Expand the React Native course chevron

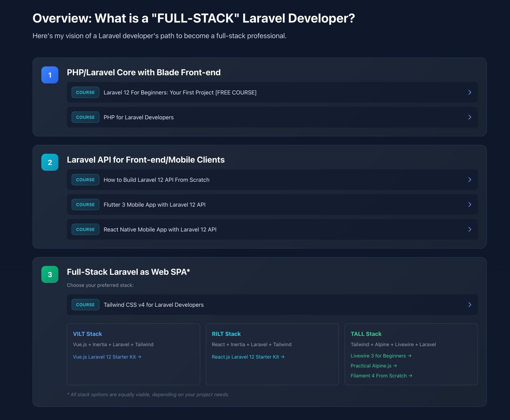pyautogui.click(x=470, y=229)
